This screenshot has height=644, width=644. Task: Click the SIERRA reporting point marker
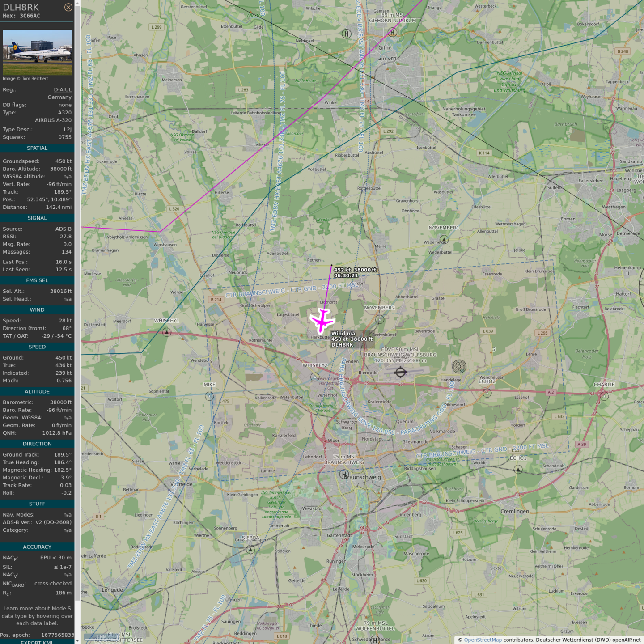250,549
